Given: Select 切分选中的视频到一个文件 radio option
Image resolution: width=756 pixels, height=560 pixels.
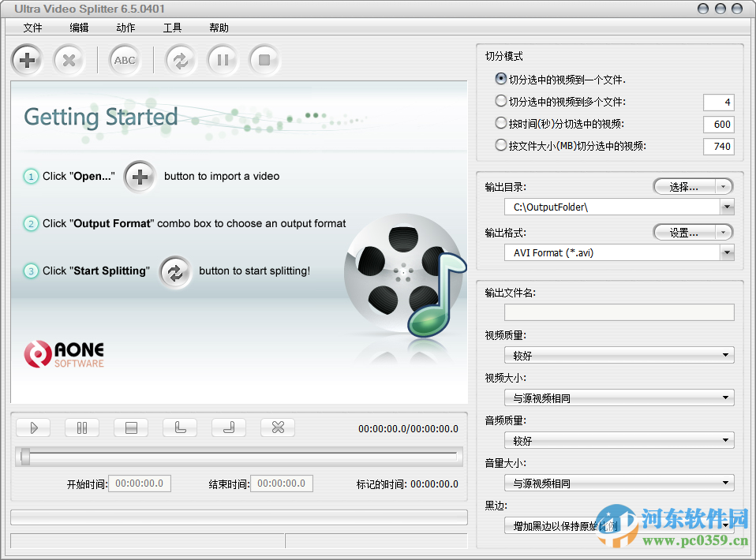Looking at the screenshot, I should tap(500, 79).
